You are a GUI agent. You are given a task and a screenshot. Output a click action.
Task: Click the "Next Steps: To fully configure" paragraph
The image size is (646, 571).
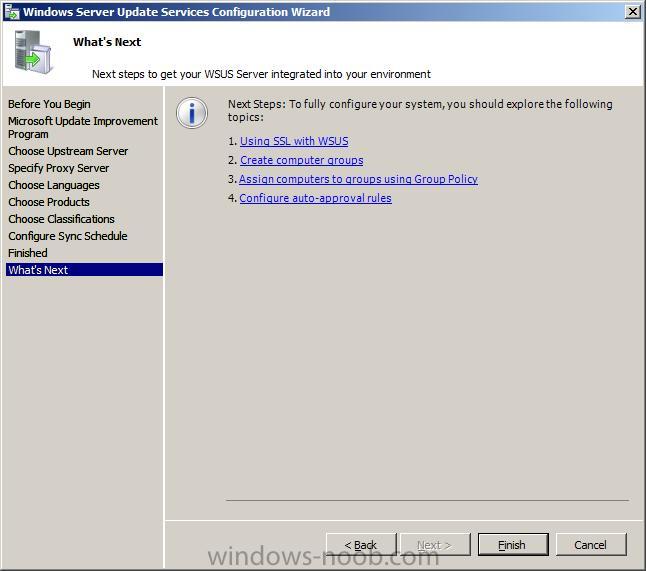tap(420, 110)
